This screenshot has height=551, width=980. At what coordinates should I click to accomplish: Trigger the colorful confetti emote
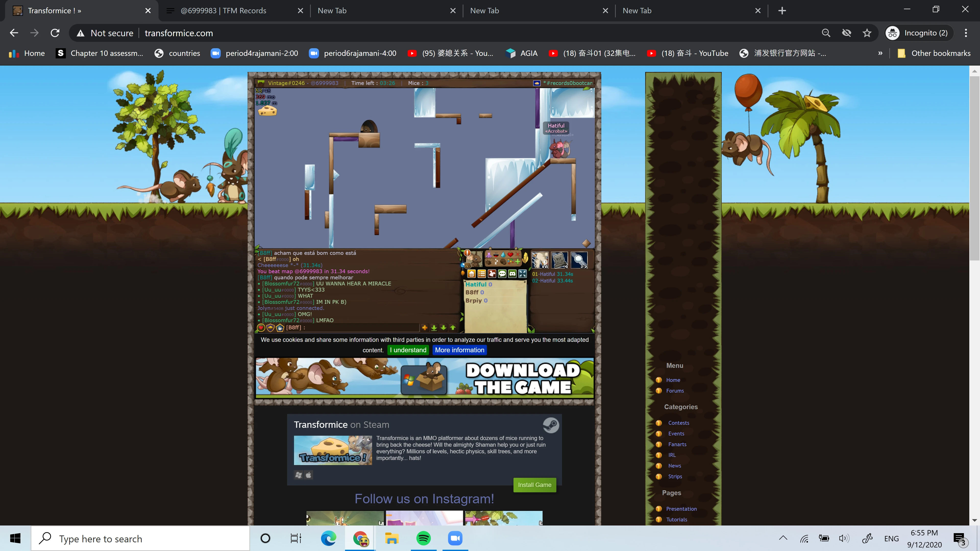(510, 262)
